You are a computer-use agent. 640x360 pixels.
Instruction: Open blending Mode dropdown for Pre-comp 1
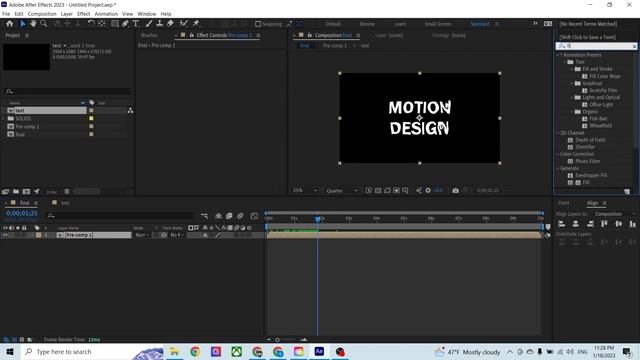[x=142, y=235]
